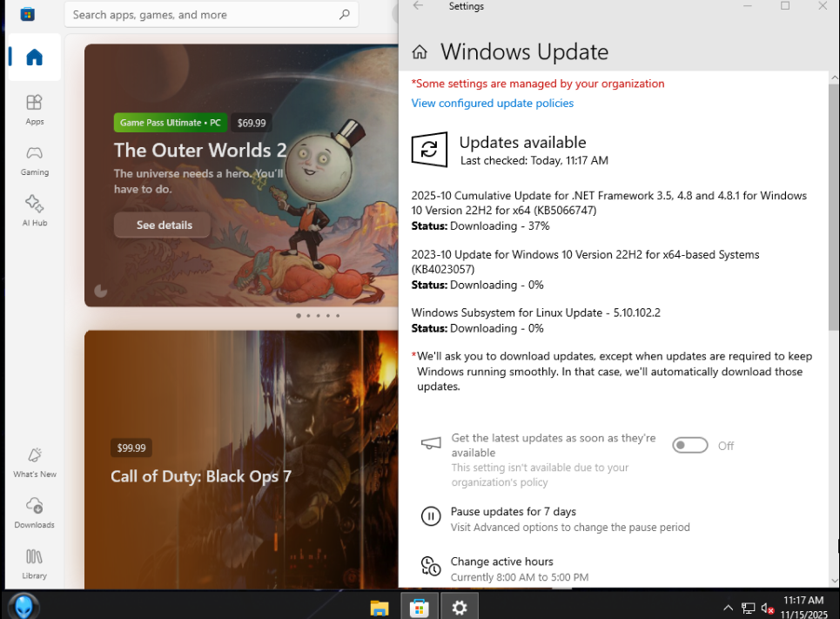
Task: Click the $99.99 price on Call of Duty
Action: [x=131, y=447]
